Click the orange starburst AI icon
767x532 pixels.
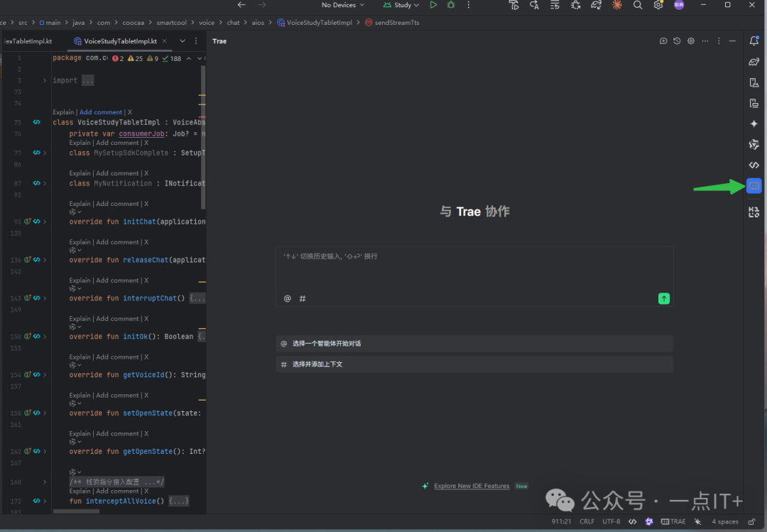[617, 5]
